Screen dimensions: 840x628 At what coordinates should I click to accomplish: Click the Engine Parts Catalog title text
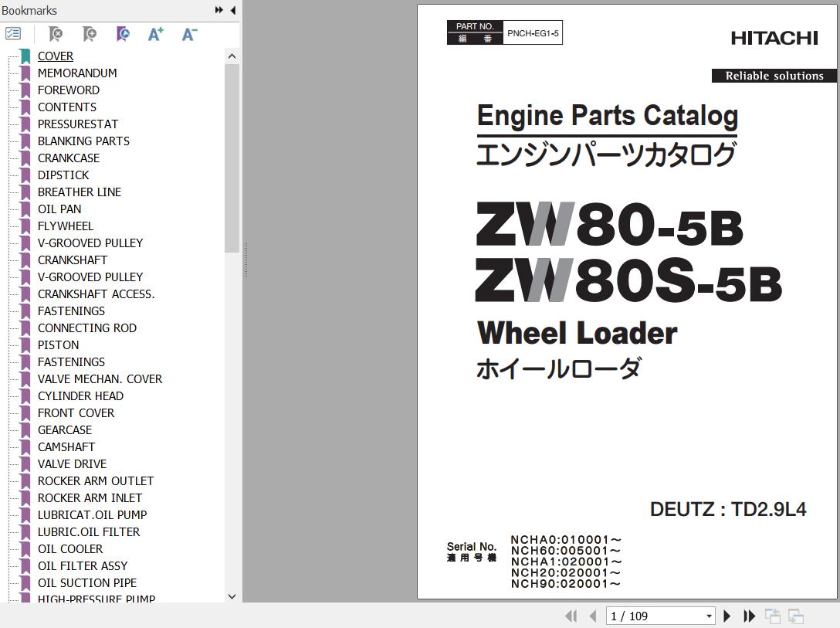(x=608, y=116)
